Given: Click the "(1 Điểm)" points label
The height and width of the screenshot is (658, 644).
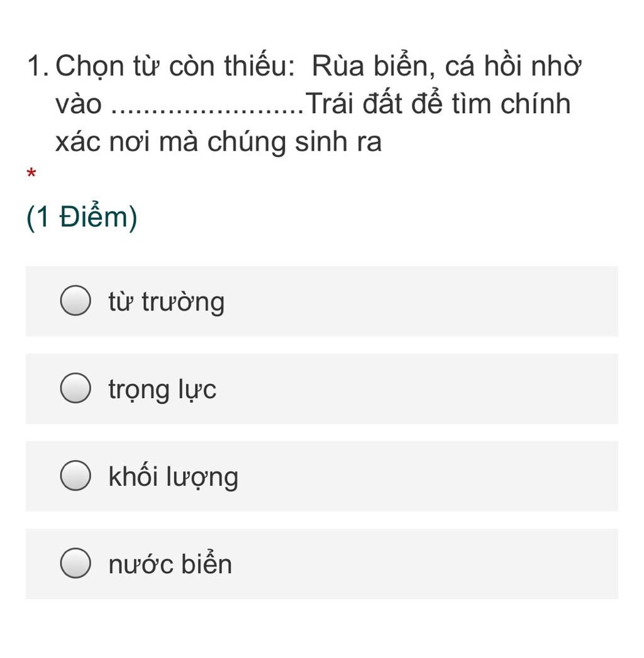Looking at the screenshot, I should point(82,217).
